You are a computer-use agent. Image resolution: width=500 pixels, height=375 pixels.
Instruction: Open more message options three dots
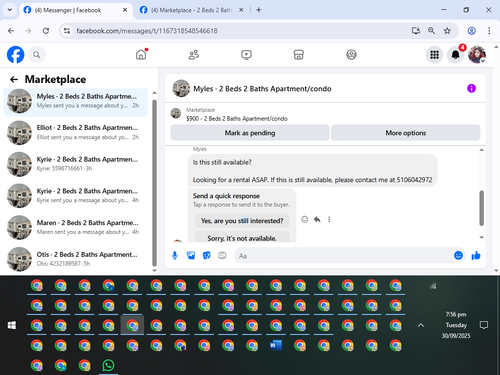point(329,219)
